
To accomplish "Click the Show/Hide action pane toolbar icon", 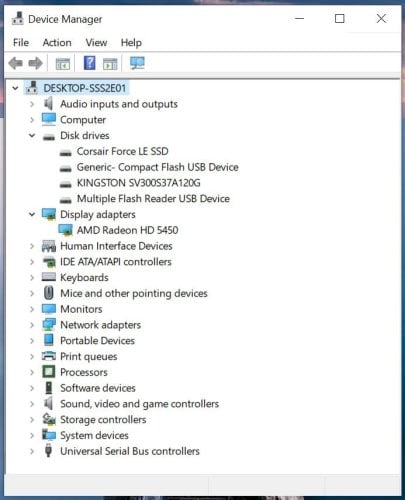I will tap(110, 63).
